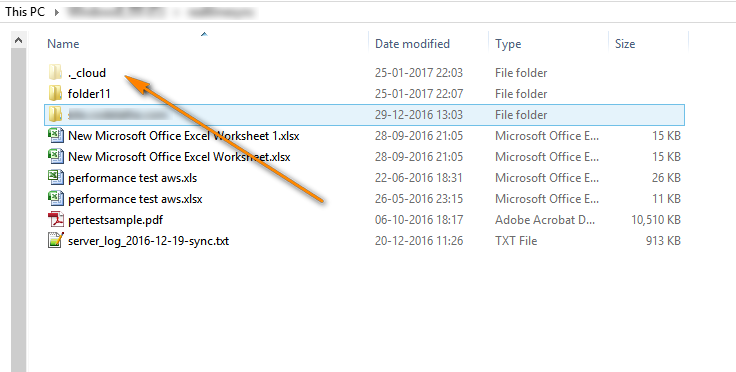
Task: Click the highlighted blurred-name folder icon
Action: pyautogui.click(x=55, y=114)
